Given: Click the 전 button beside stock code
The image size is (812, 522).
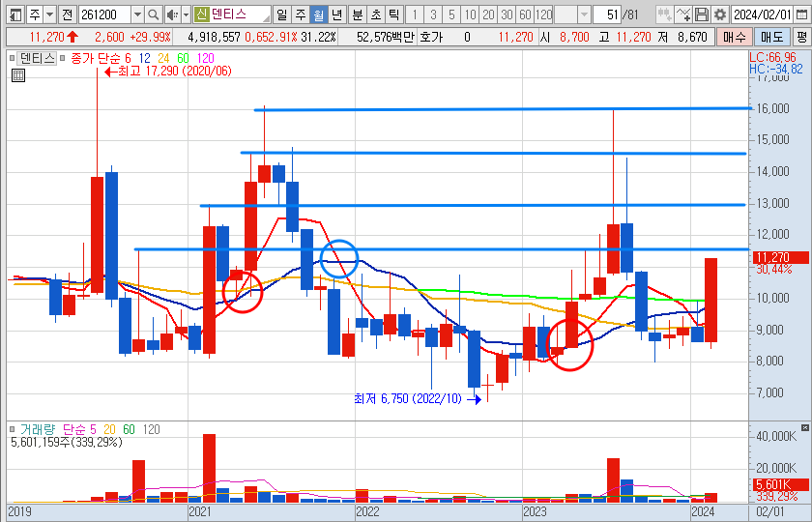Looking at the screenshot, I should pos(67,14).
